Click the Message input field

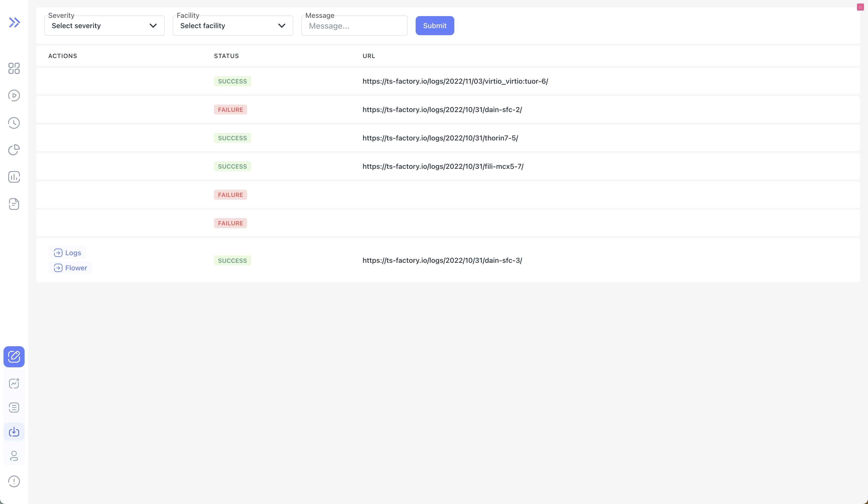coord(354,25)
